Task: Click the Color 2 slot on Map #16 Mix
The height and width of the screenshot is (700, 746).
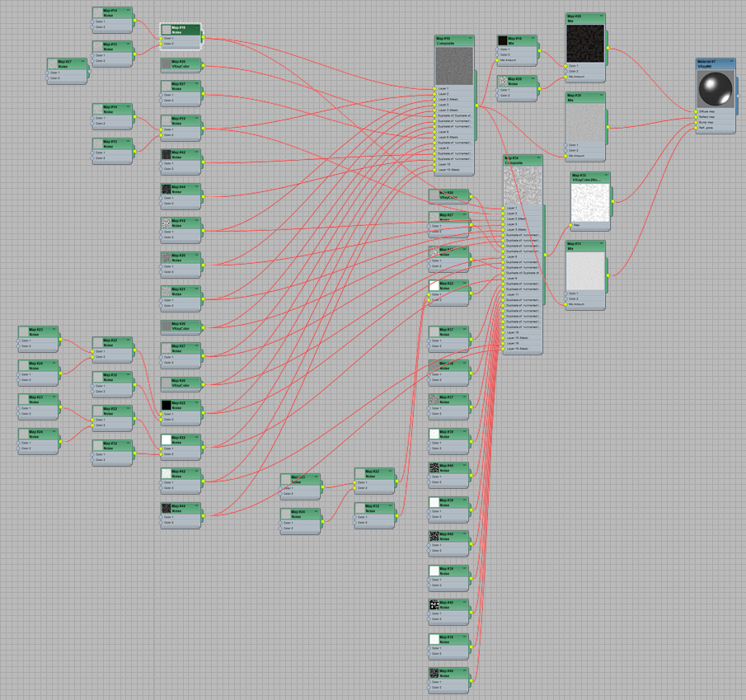Action: pyautogui.click(x=504, y=55)
